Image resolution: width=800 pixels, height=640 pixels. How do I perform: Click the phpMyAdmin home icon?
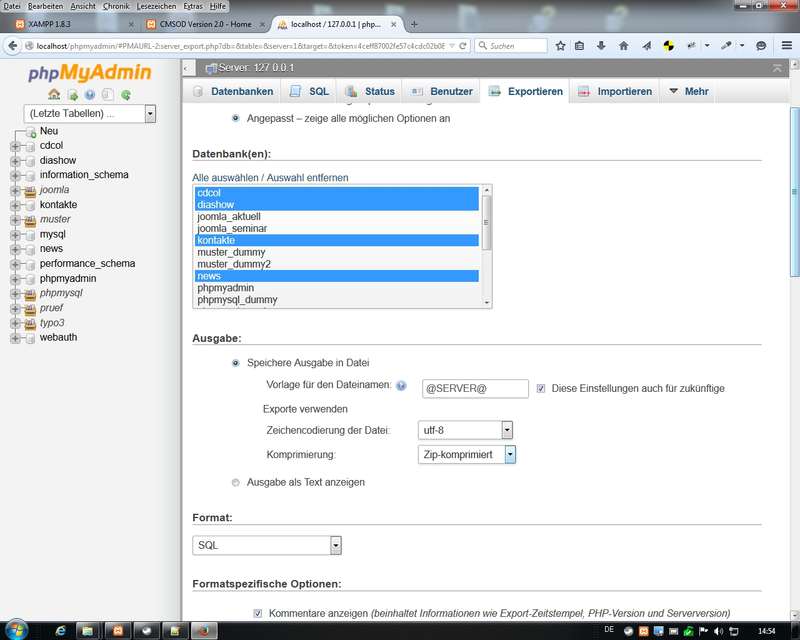tap(54, 95)
